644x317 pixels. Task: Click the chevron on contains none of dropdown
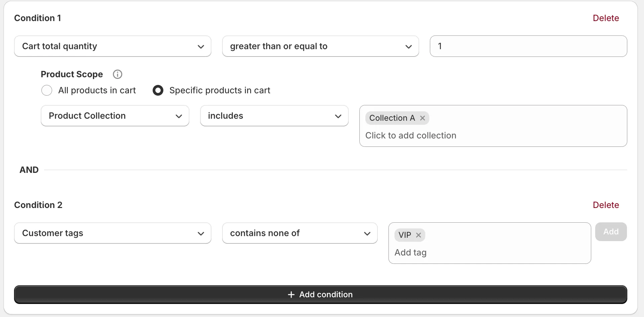coord(367,233)
